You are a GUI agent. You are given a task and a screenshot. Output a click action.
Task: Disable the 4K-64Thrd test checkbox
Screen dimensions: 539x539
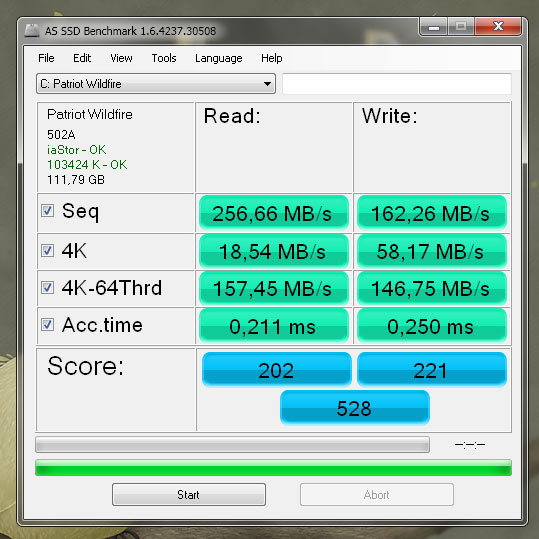47,287
